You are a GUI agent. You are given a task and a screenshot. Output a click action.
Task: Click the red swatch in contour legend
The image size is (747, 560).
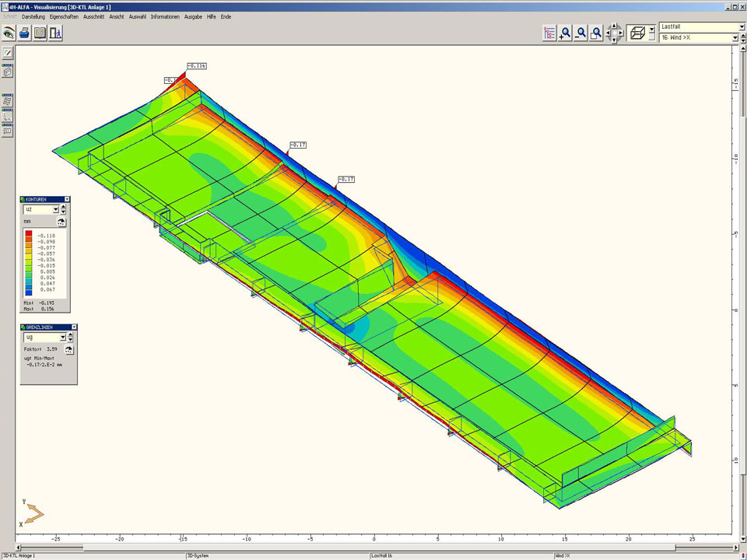[x=29, y=234]
